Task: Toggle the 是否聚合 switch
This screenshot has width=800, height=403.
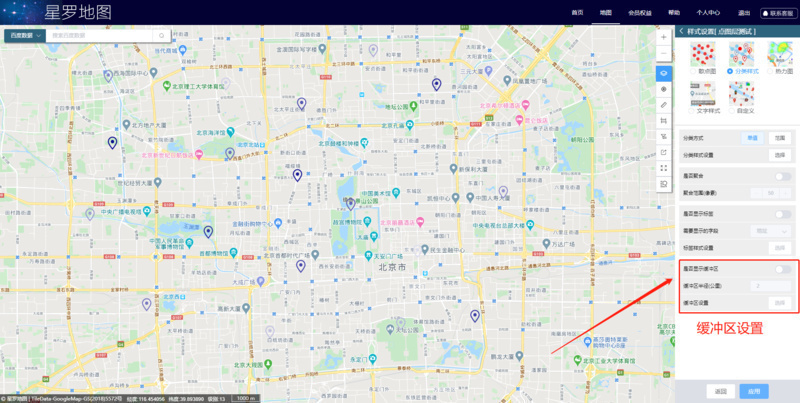Action: point(783,176)
